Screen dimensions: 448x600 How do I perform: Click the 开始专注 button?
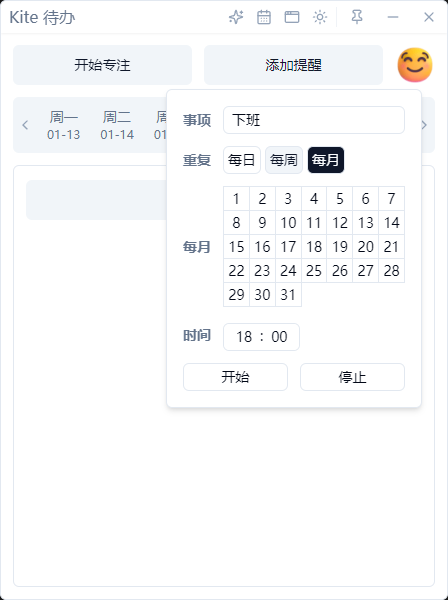103,65
